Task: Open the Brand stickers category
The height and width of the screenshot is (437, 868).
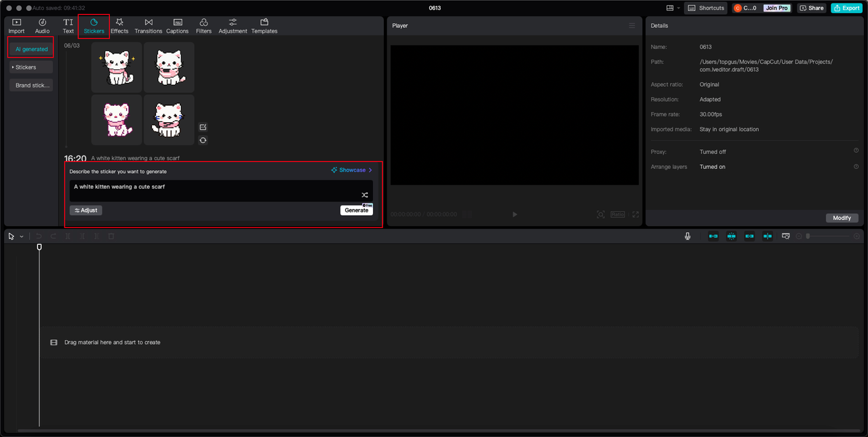Action: 31,85
